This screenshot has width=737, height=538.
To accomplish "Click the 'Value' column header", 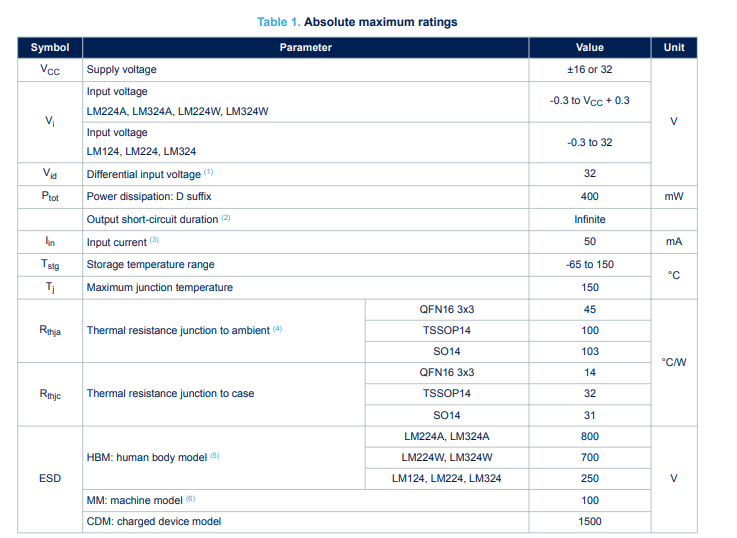I will [x=590, y=47].
